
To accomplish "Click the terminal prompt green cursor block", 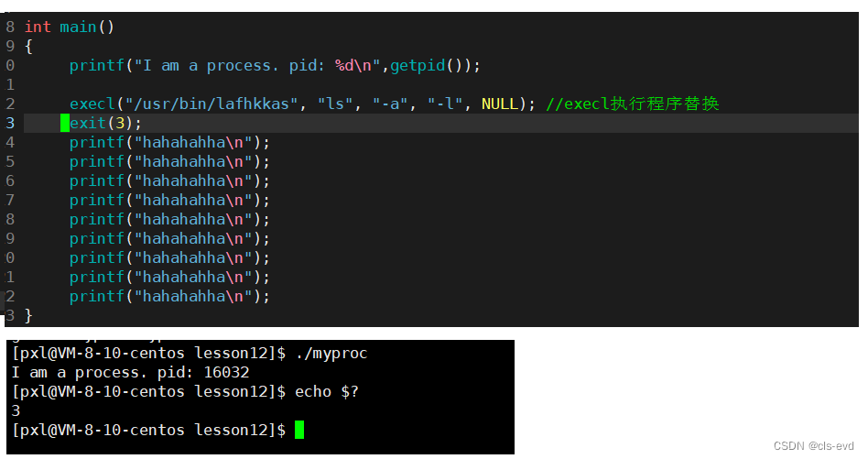I will (x=299, y=430).
